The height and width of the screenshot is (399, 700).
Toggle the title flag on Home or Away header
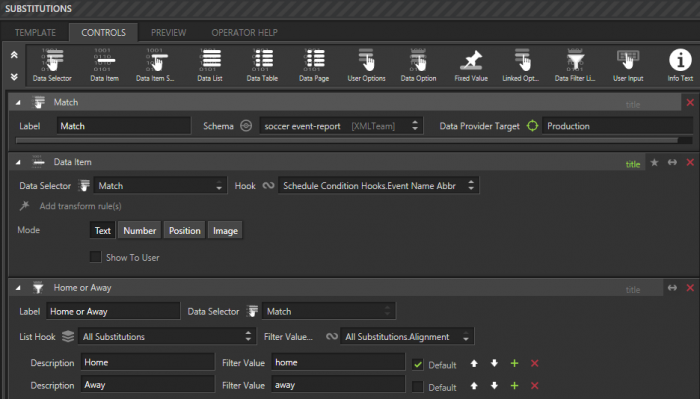[633, 290]
